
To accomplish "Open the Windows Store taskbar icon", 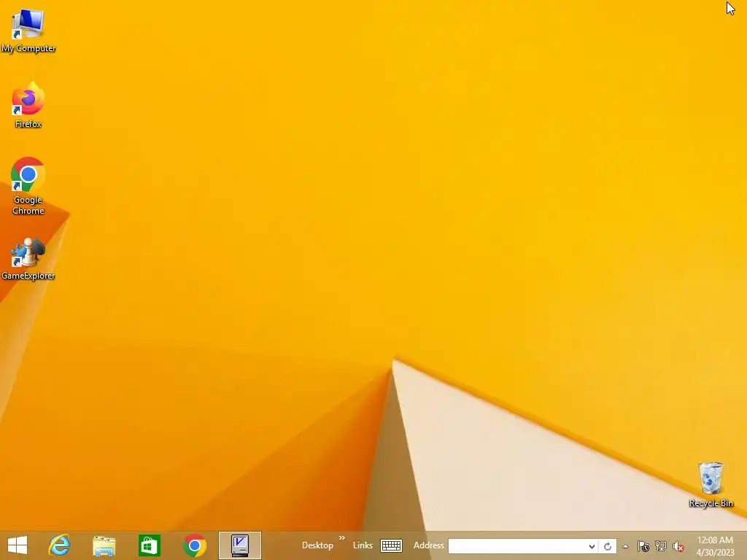I will tap(149, 545).
